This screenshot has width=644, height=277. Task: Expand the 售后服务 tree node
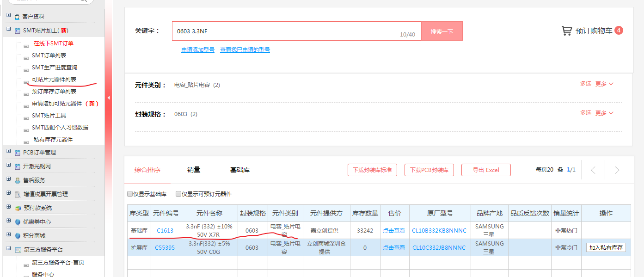click(9, 179)
